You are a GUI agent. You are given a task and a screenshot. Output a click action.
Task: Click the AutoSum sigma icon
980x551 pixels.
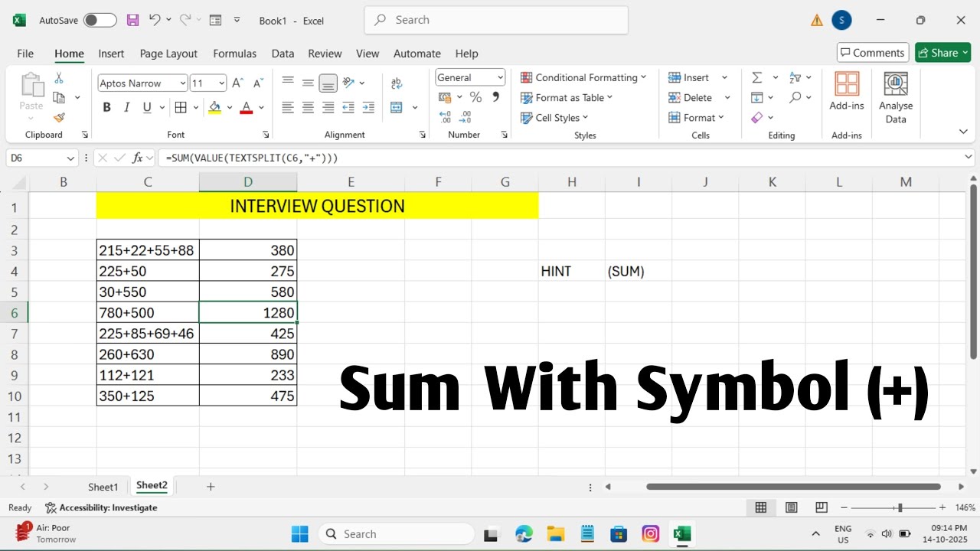pos(756,77)
